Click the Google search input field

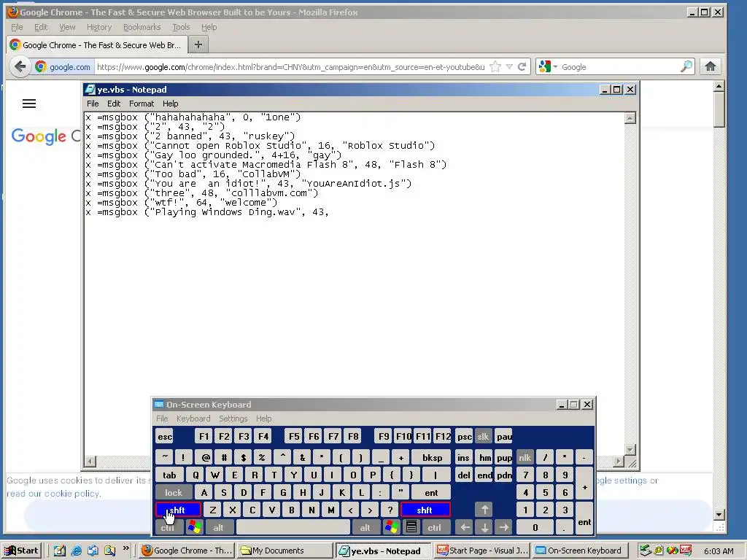(619, 66)
